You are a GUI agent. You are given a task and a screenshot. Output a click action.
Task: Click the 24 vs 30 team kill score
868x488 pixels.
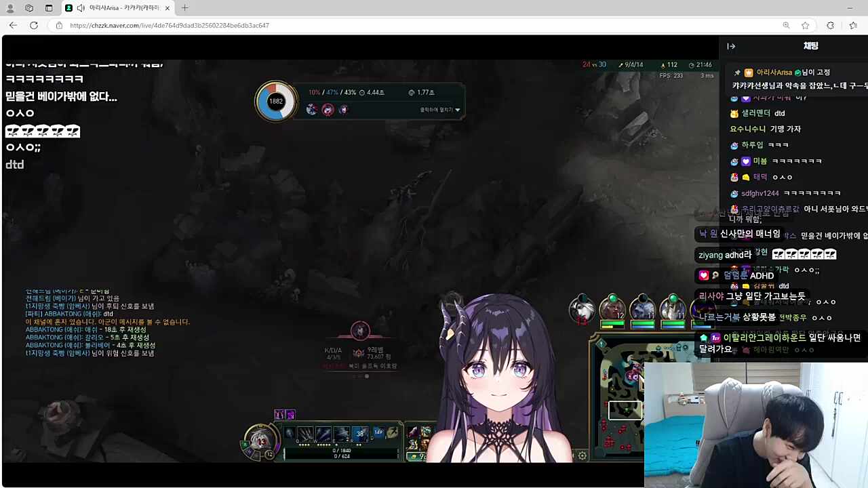click(594, 65)
